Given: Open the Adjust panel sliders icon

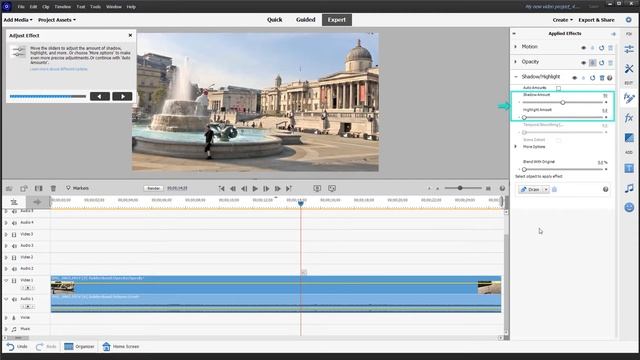Looking at the screenshot, I should (629, 49).
